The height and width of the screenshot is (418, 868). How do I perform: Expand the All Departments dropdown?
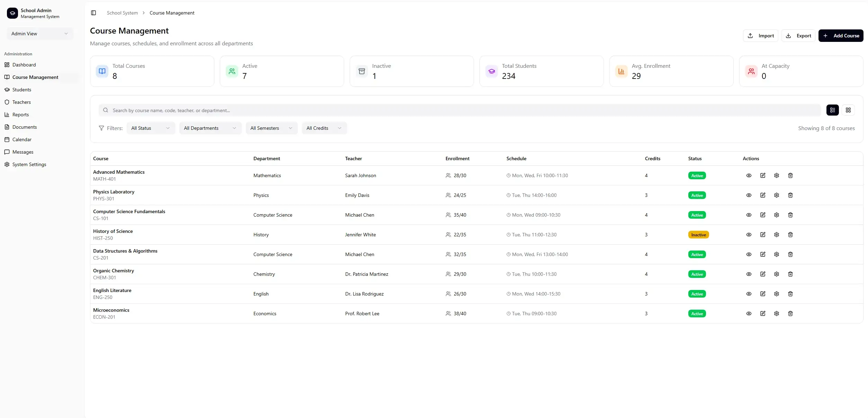[x=210, y=128]
